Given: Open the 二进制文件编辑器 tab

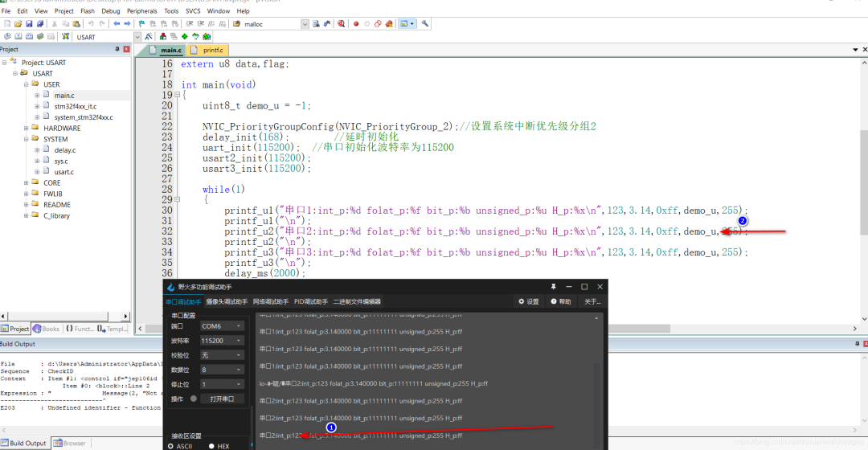Looking at the screenshot, I should [x=357, y=301].
